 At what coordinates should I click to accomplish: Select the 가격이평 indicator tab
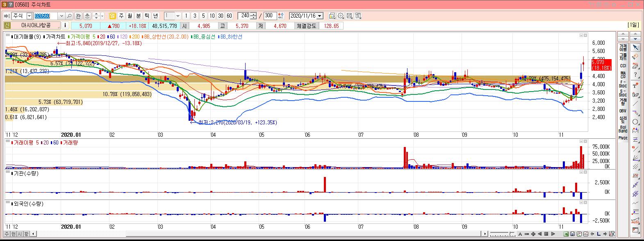point(623,47)
